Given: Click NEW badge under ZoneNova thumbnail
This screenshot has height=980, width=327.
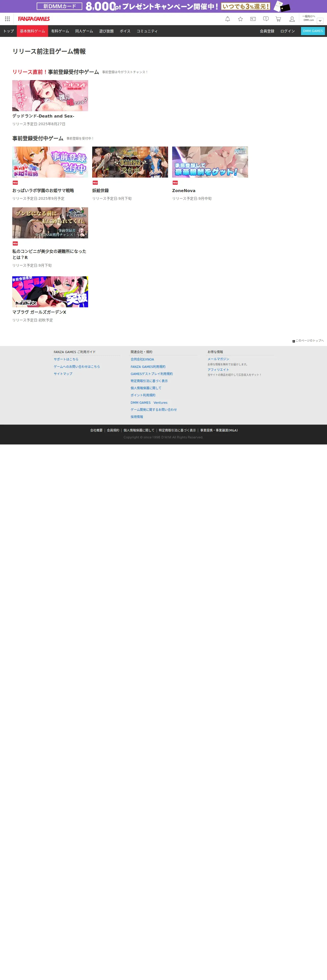Looking at the screenshot, I should coord(175,183).
